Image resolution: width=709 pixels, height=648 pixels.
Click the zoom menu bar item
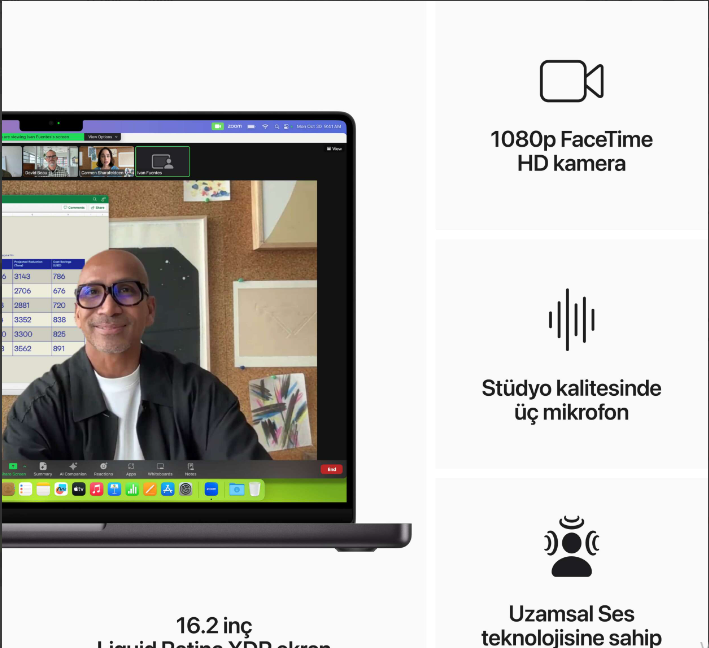tap(235, 127)
